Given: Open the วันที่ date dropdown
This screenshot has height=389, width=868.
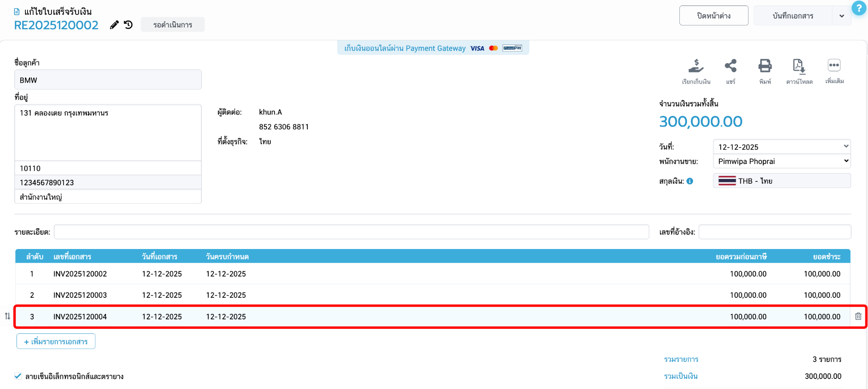Looking at the screenshot, I should coord(782,147).
